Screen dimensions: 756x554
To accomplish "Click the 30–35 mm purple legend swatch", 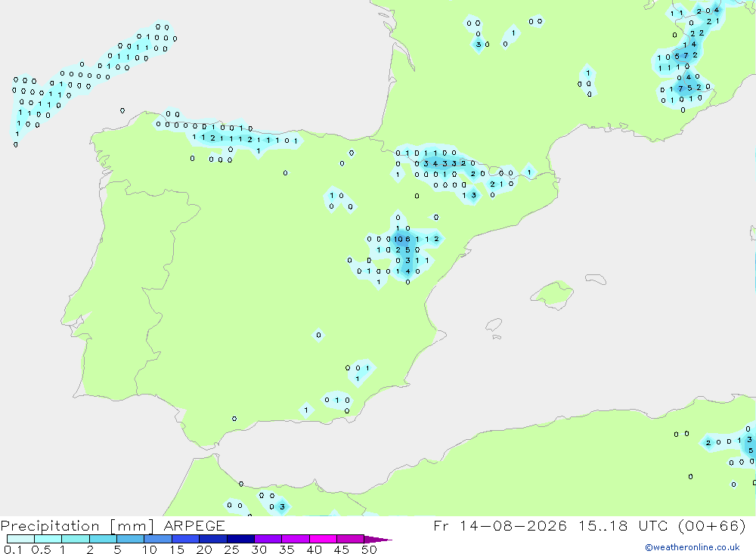I will pos(268,539).
